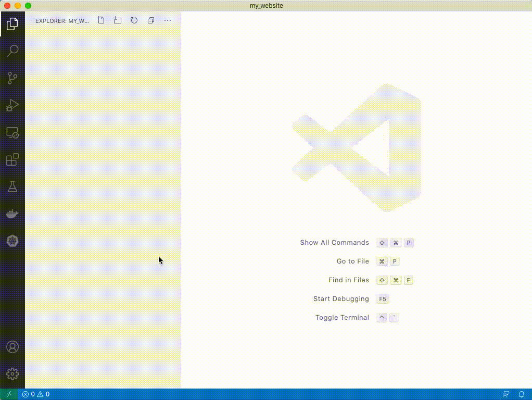Create a new folder in Explorer
The width and height of the screenshot is (532, 400).
pyautogui.click(x=118, y=20)
